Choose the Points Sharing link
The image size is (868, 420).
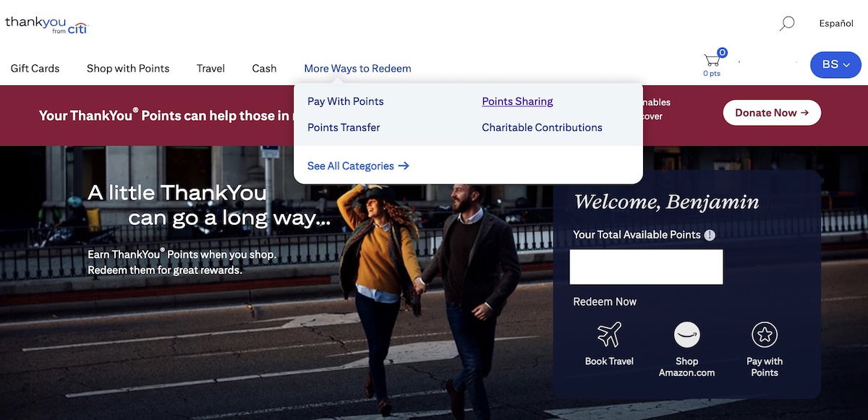point(517,101)
